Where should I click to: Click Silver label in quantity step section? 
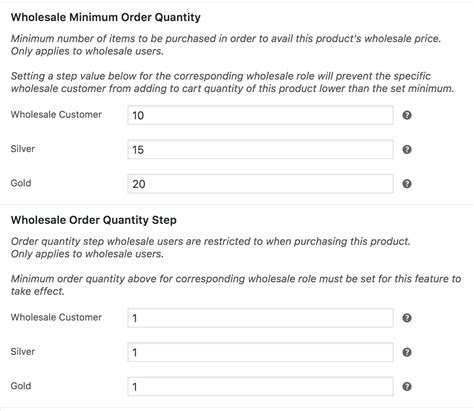click(23, 351)
